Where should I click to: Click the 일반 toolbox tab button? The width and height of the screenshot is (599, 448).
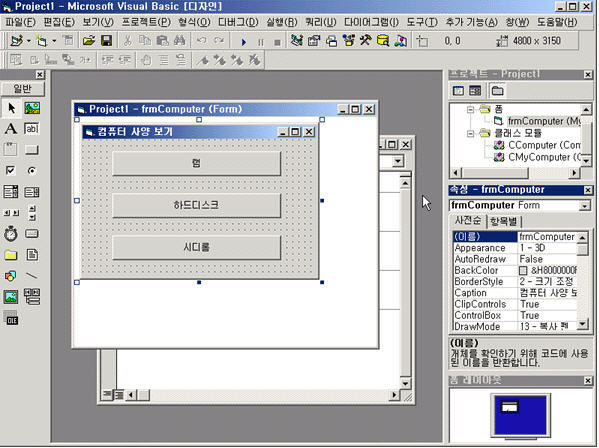[23, 89]
